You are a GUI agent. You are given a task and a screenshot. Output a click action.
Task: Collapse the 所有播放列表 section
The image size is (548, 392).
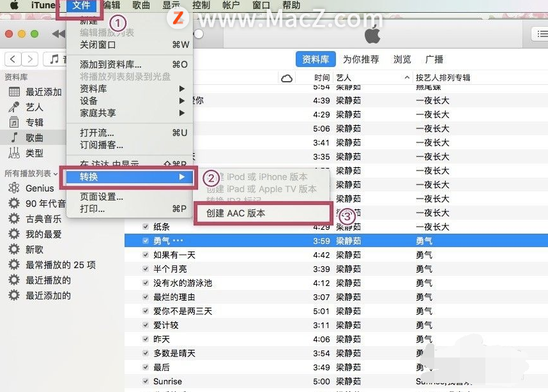click(55, 174)
